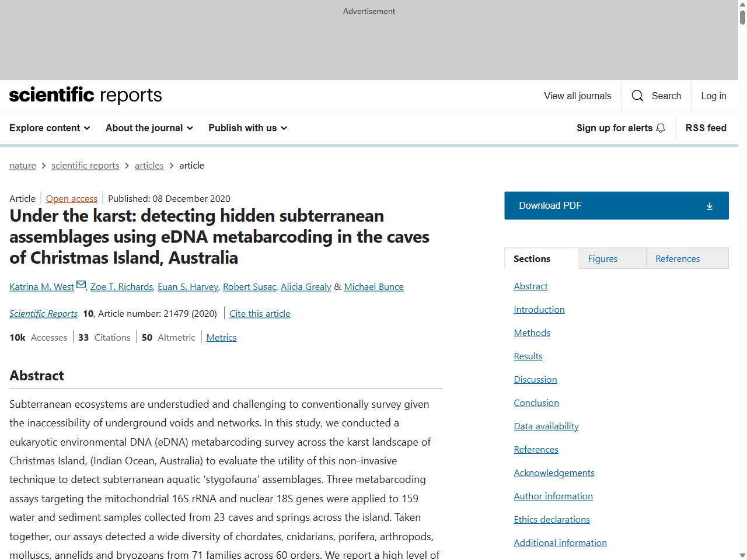Click Cite this article

click(260, 314)
